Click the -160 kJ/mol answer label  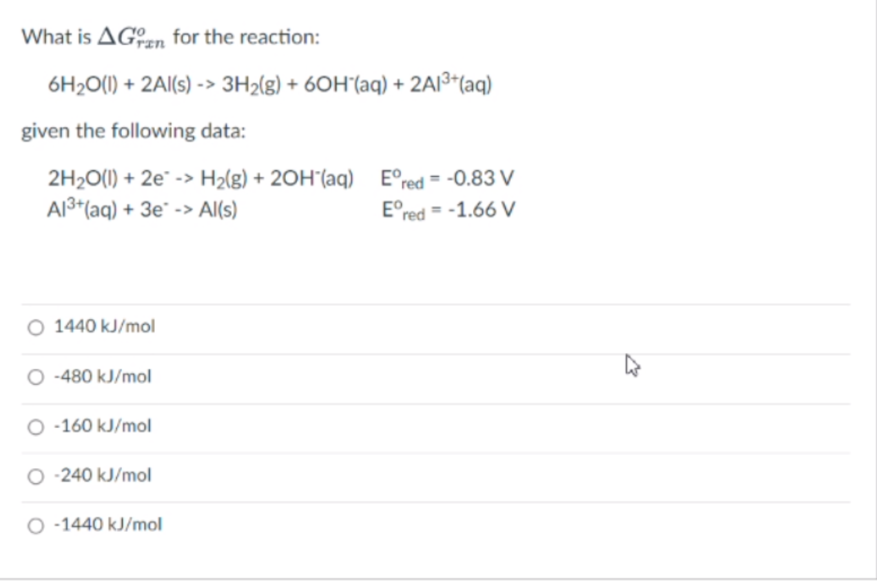tap(102, 426)
